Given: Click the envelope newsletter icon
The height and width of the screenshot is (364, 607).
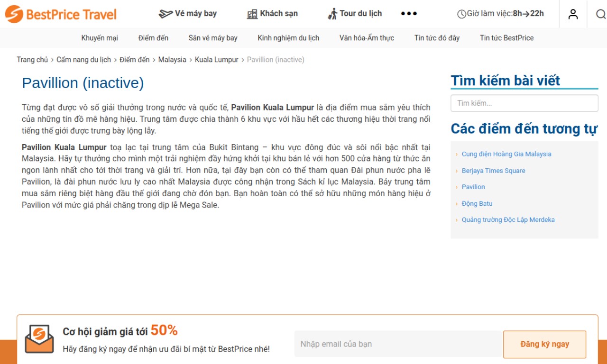Looking at the screenshot, I should pos(39,339).
